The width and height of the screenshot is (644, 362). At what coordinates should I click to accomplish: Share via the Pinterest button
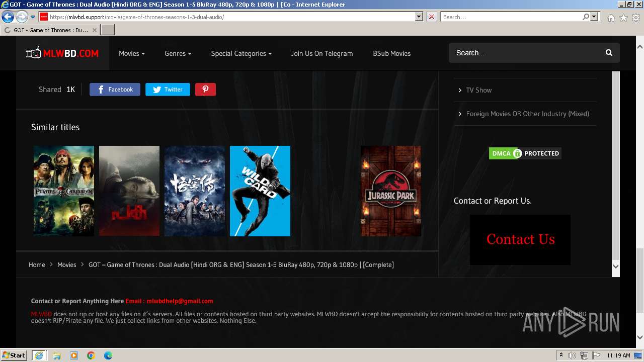205,89
